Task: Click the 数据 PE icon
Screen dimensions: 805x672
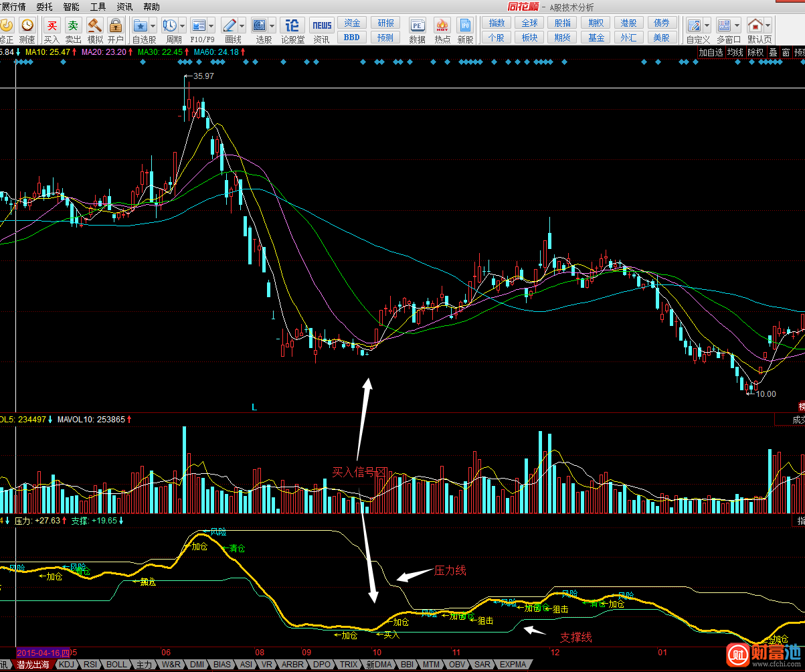Action: click(418, 25)
